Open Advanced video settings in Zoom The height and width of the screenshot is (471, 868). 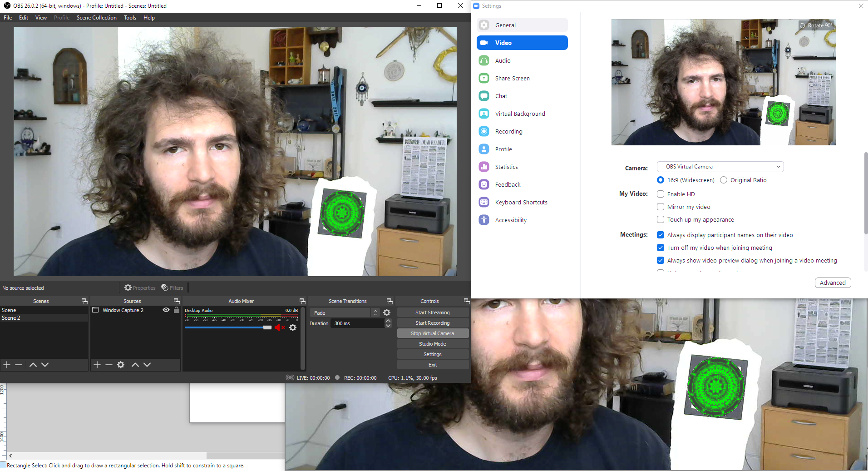[833, 283]
